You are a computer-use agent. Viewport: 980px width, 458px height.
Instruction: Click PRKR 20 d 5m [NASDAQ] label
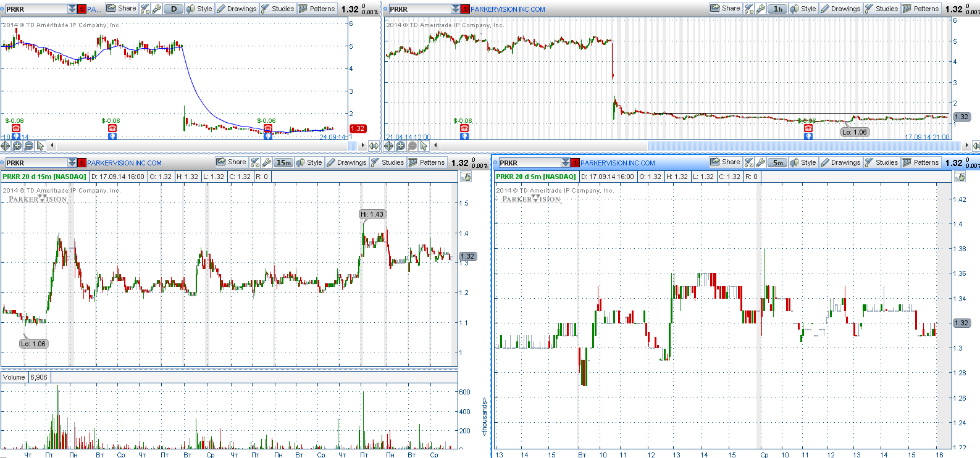[536, 177]
